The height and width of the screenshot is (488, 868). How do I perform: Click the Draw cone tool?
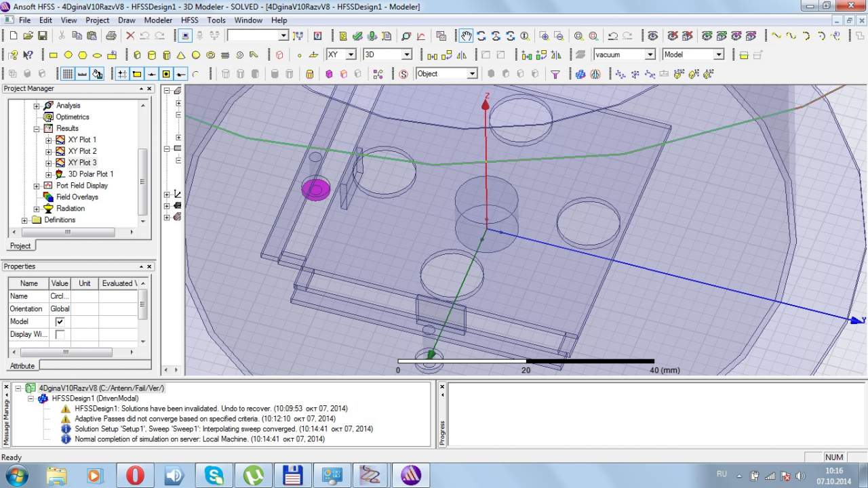pyautogui.click(x=181, y=55)
